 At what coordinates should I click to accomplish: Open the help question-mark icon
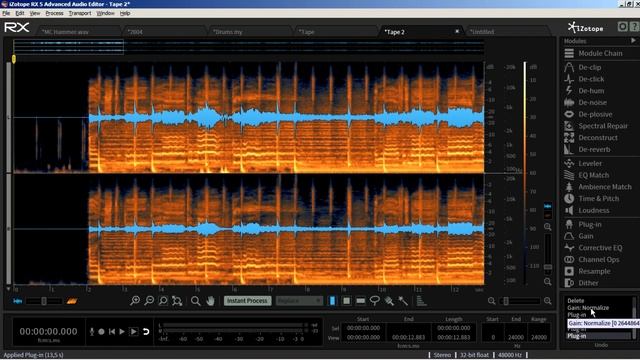[635, 27]
